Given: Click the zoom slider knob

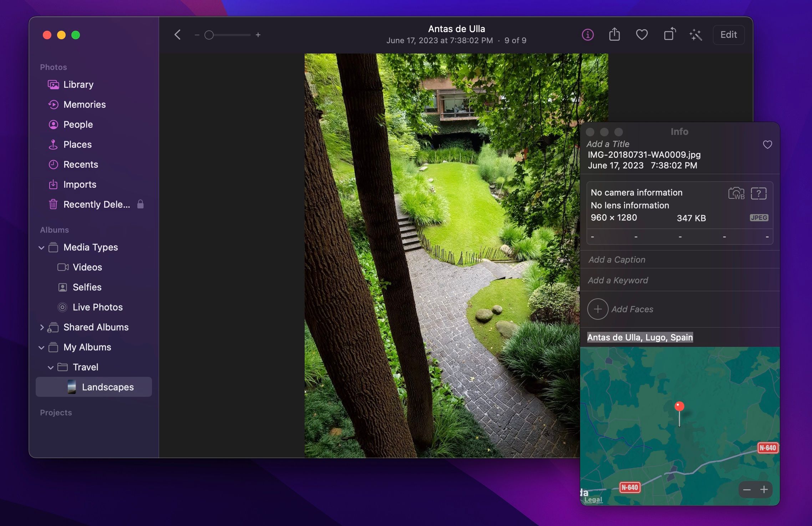Looking at the screenshot, I should (x=209, y=35).
